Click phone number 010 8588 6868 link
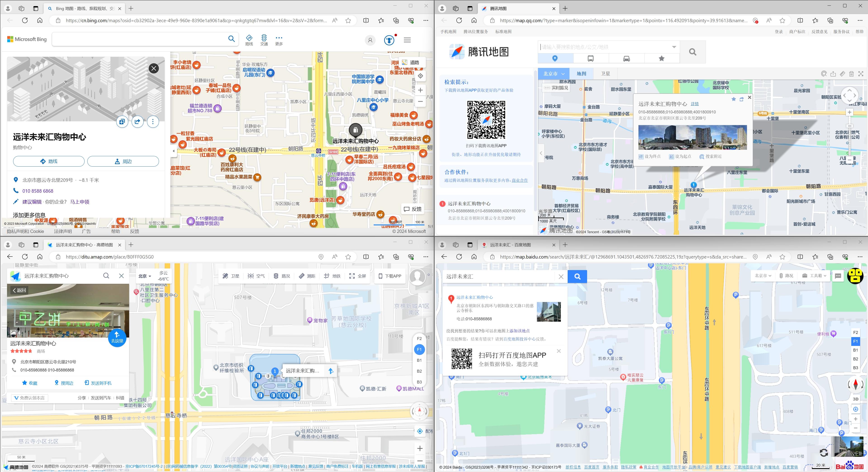Image resolution: width=868 pixels, height=472 pixels. click(x=38, y=191)
